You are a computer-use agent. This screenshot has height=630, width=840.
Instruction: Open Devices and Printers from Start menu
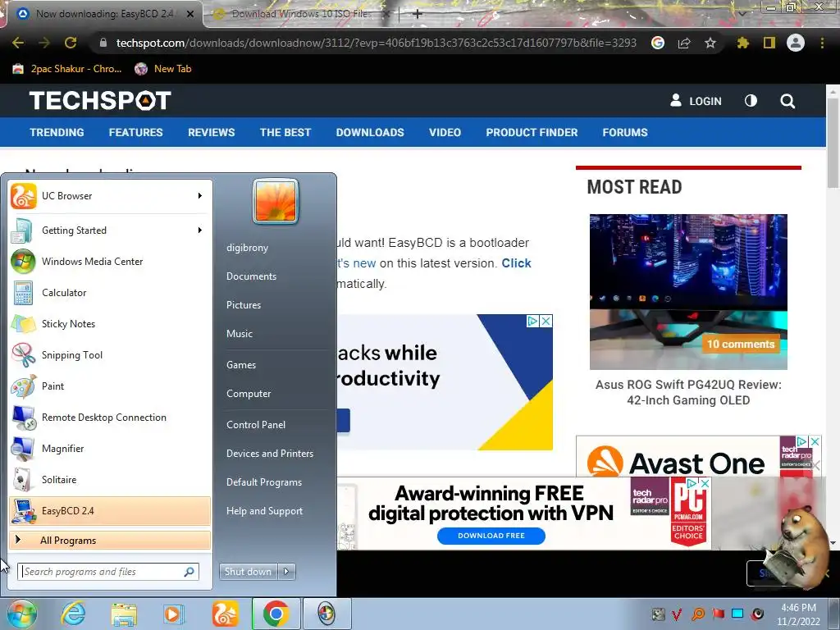pyautogui.click(x=269, y=454)
